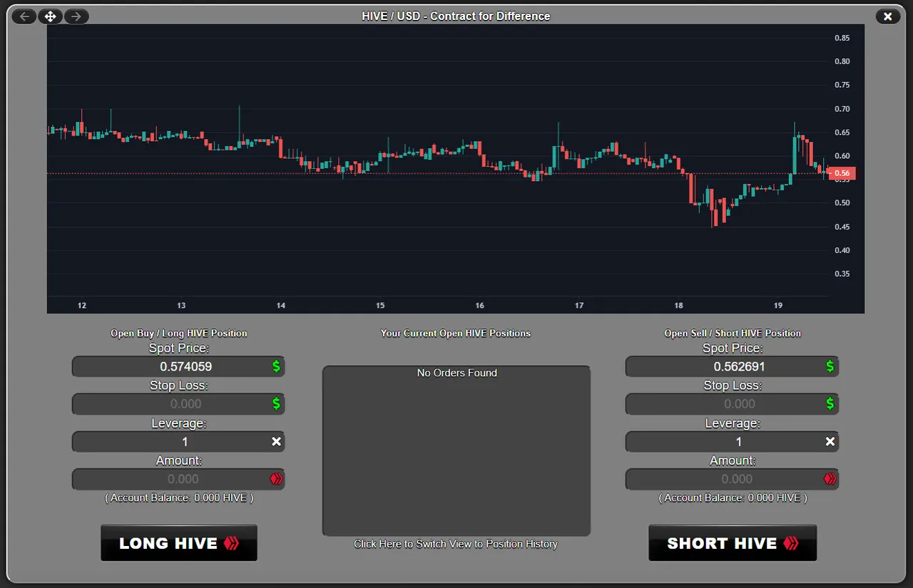
Task: Click the long Spot Price field showing 0.574059
Action: tap(178, 367)
